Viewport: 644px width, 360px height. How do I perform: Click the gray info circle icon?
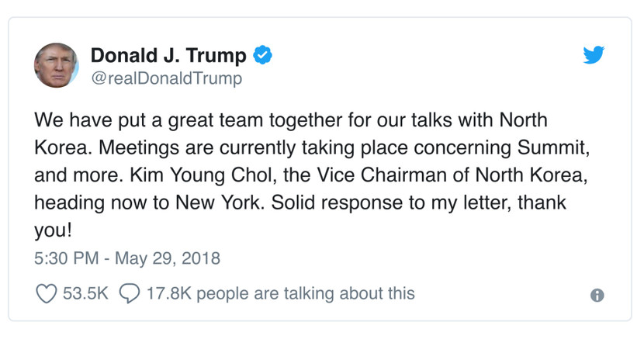pyautogui.click(x=597, y=295)
